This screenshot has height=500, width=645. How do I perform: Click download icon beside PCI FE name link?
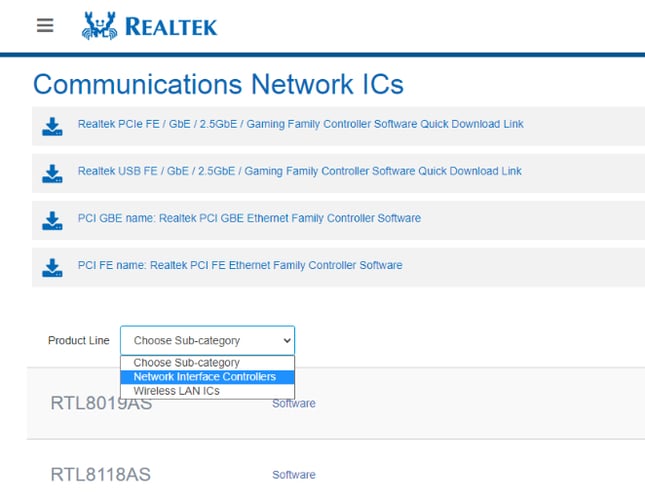(x=52, y=268)
